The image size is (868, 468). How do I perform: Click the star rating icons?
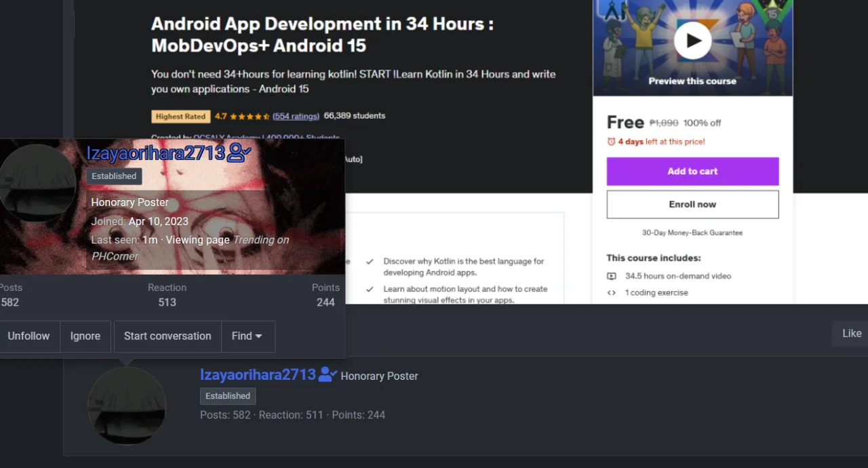(x=250, y=116)
